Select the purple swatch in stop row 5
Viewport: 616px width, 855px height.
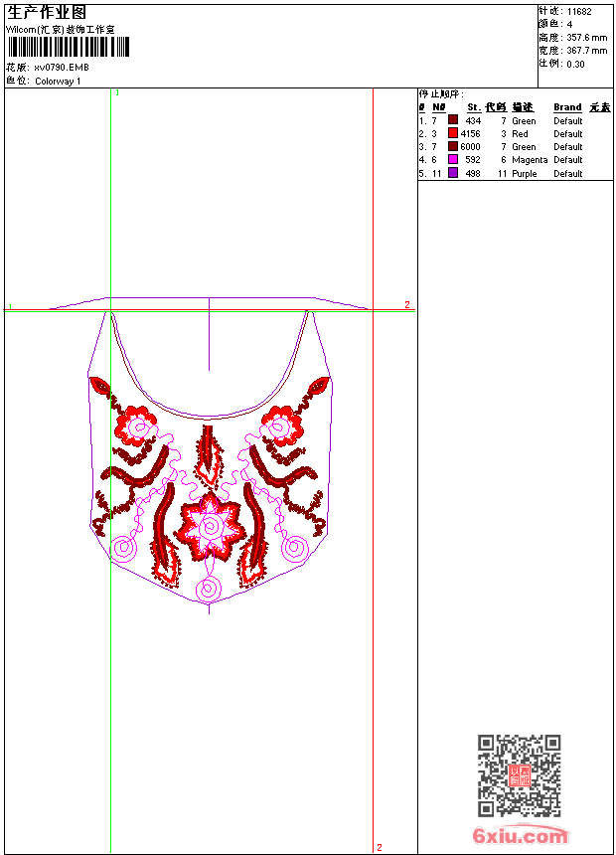coord(452,173)
